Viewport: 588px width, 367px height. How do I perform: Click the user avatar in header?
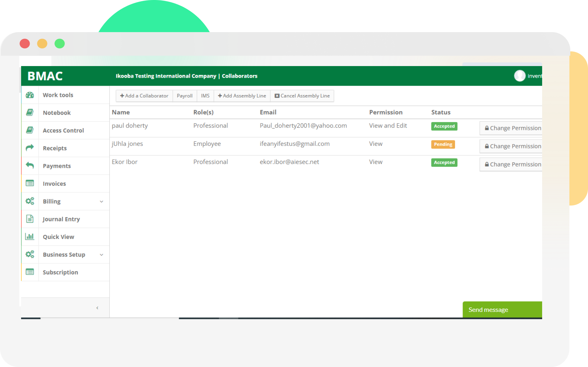(x=520, y=76)
